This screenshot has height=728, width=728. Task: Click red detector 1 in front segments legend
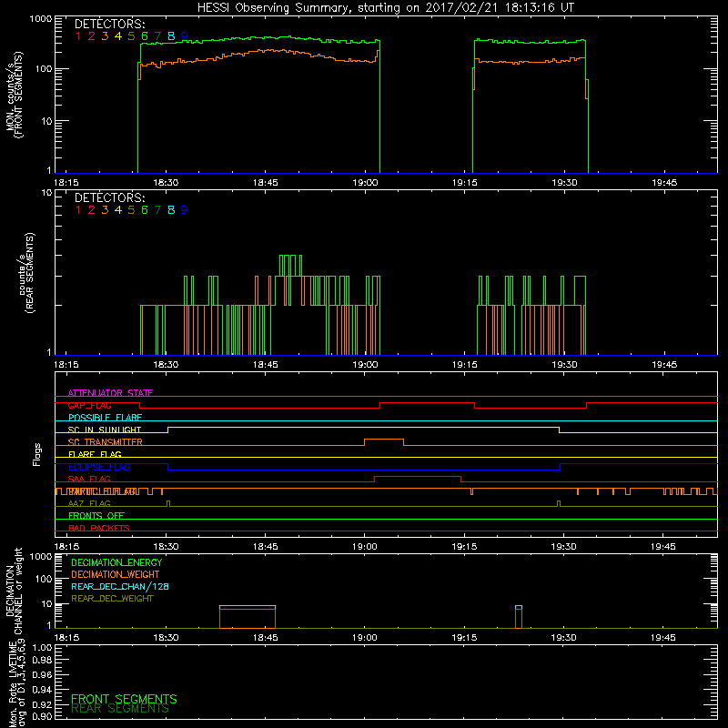(78, 36)
